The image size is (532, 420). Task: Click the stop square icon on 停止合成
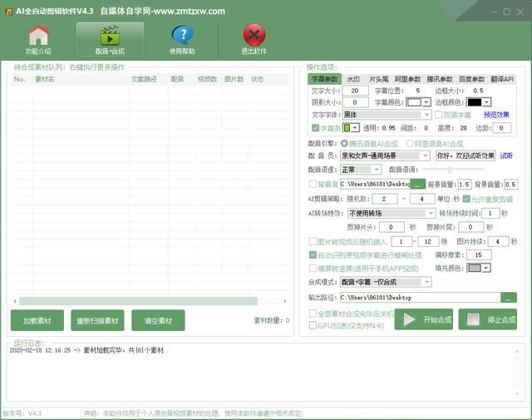click(x=473, y=319)
